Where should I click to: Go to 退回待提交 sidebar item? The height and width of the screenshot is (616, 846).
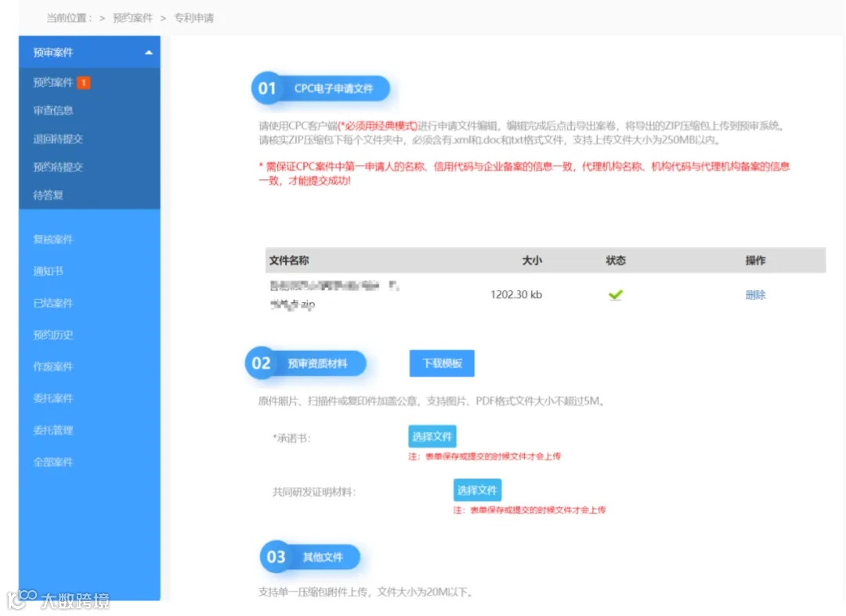click(58, 139)
